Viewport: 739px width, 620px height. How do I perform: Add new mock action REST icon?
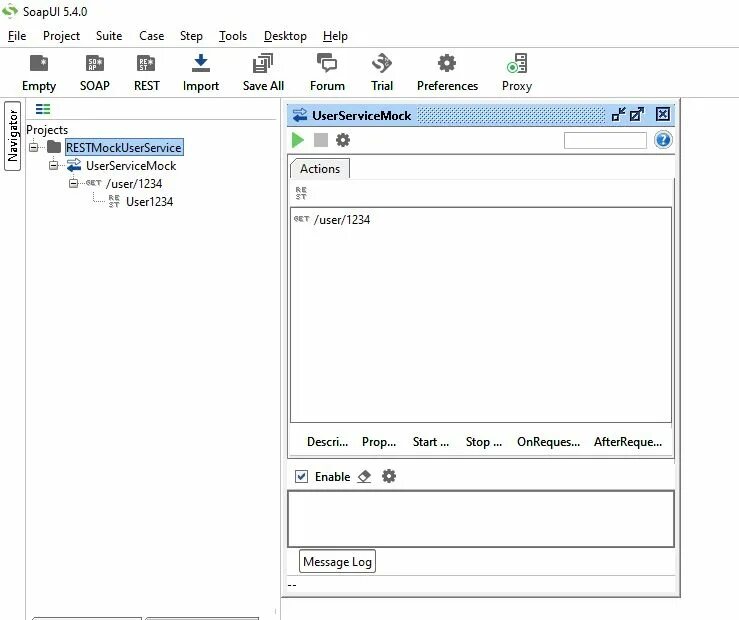(301, 193)
